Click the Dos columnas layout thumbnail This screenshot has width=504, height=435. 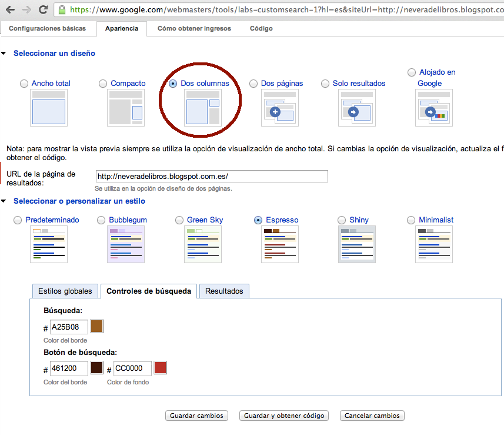pos(203,108)
